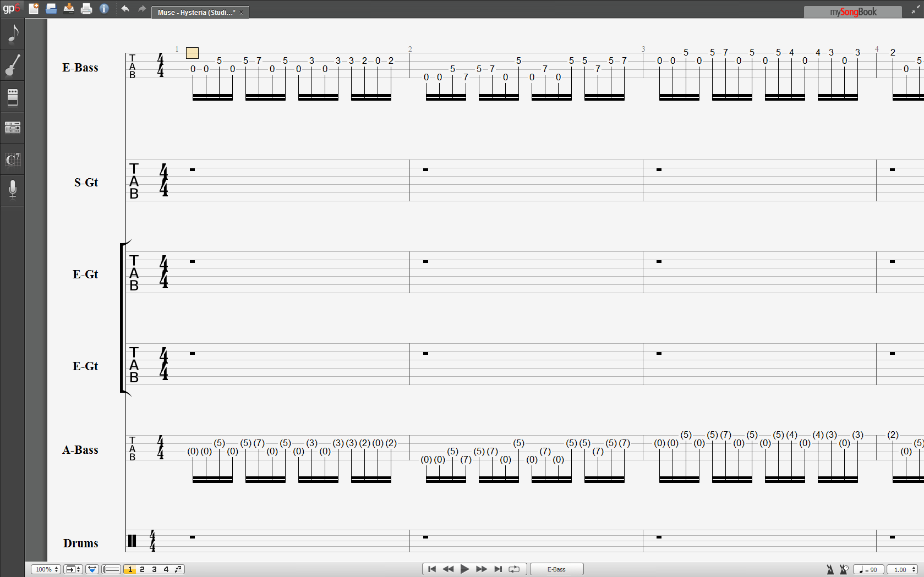Toggle the playback loop button
Image resolution: width=924 pixels, height=577 pixels.
pyautogui.click(x=514, y=569)
